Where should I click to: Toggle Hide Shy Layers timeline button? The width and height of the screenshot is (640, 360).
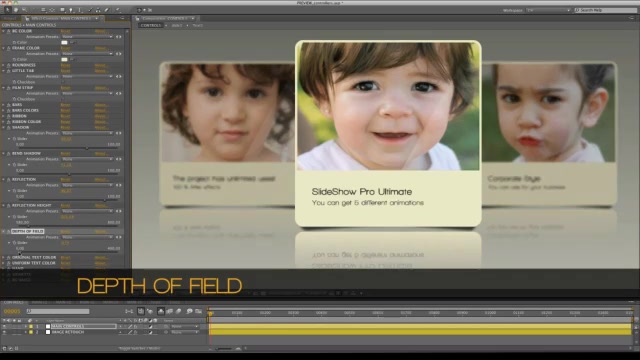pos(161,311)
